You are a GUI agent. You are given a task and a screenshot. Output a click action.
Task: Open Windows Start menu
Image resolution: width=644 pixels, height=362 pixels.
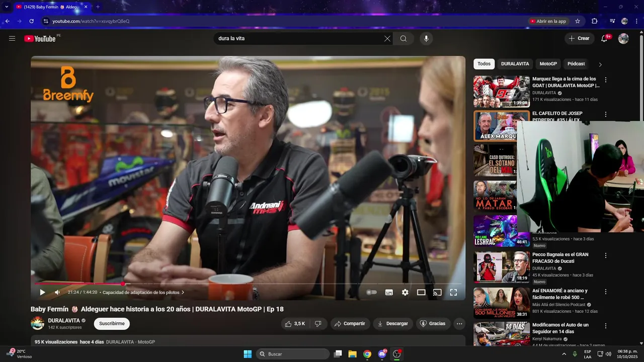(248, 354)
